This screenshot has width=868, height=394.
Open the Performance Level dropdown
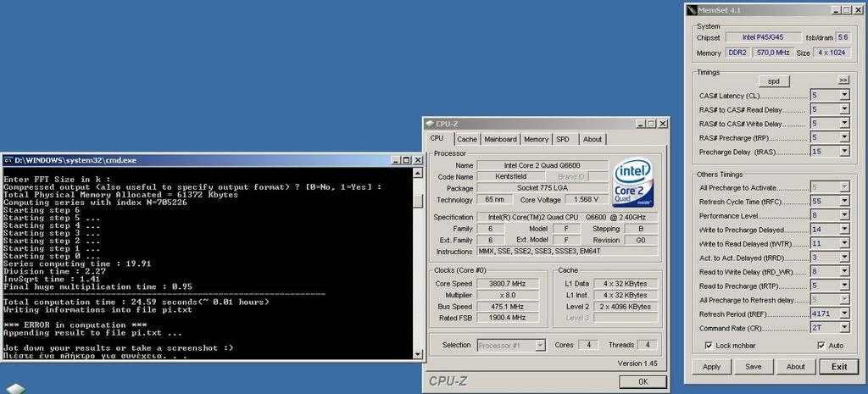click(x=844, y=215)
